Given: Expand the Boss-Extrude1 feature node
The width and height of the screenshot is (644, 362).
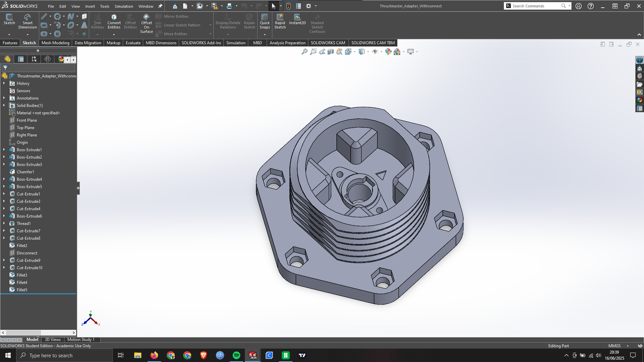Looking at the screenshot, I should pyautogui.click(x=4, y=150).
